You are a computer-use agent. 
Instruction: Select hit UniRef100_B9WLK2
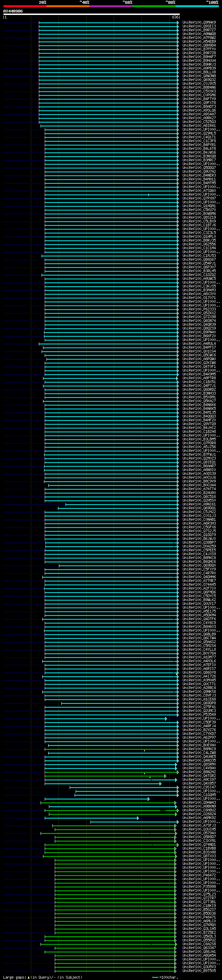(x=199, y=600)
